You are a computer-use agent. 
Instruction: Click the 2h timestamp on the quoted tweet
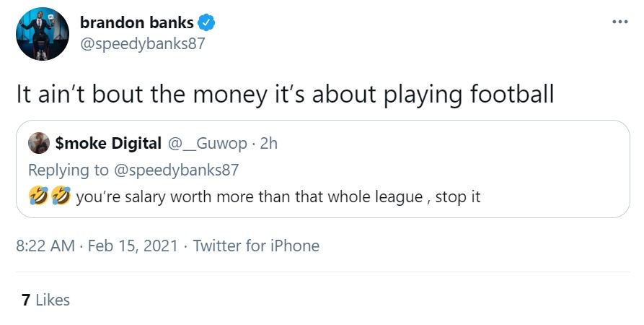click(x=269, y=143)
